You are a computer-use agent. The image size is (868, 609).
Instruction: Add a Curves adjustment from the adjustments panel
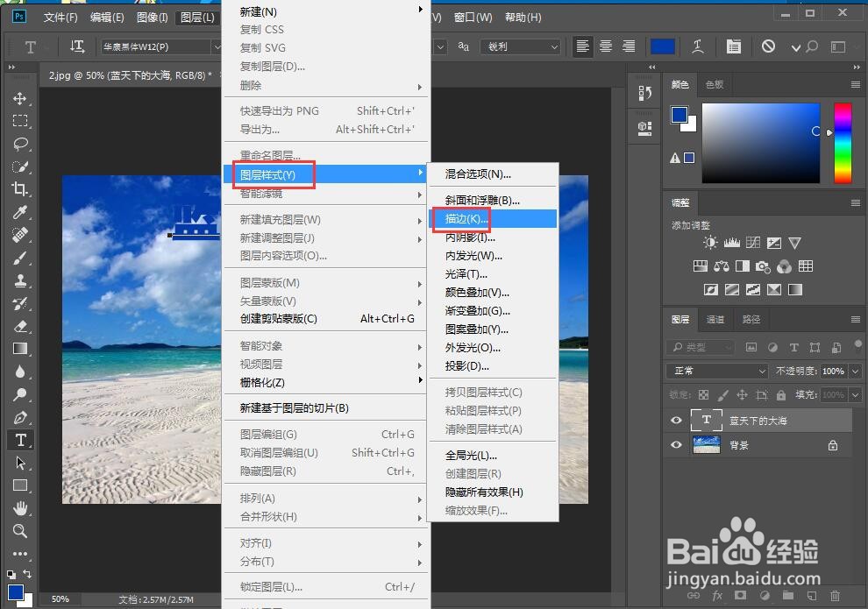(754, 243)
